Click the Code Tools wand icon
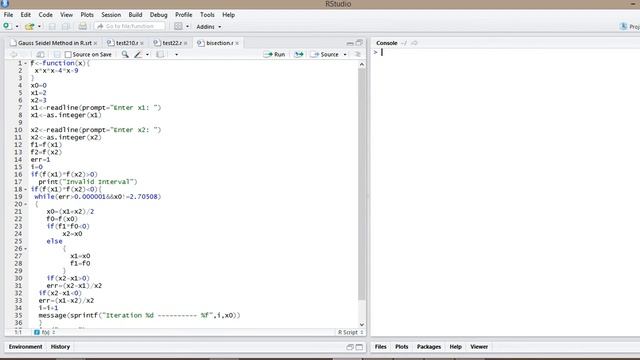Image resolution: width=640 pixels, height=360 pixels. 138,54
